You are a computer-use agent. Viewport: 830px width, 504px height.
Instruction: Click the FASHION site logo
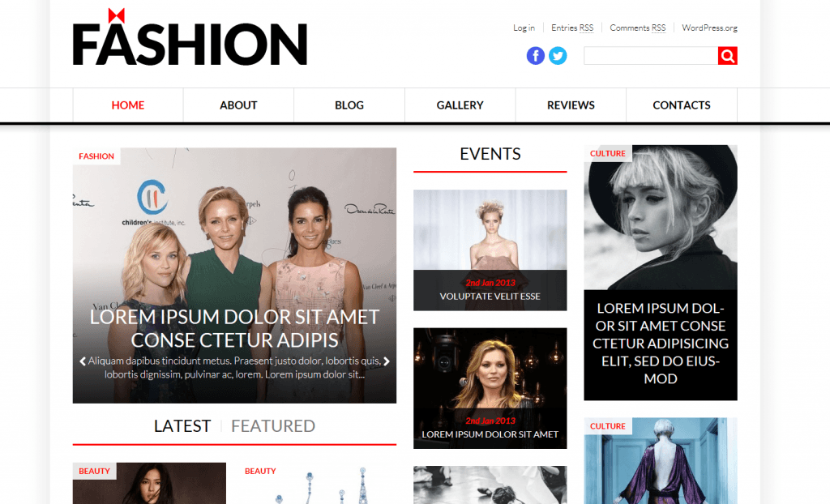(x=190, y=37)
